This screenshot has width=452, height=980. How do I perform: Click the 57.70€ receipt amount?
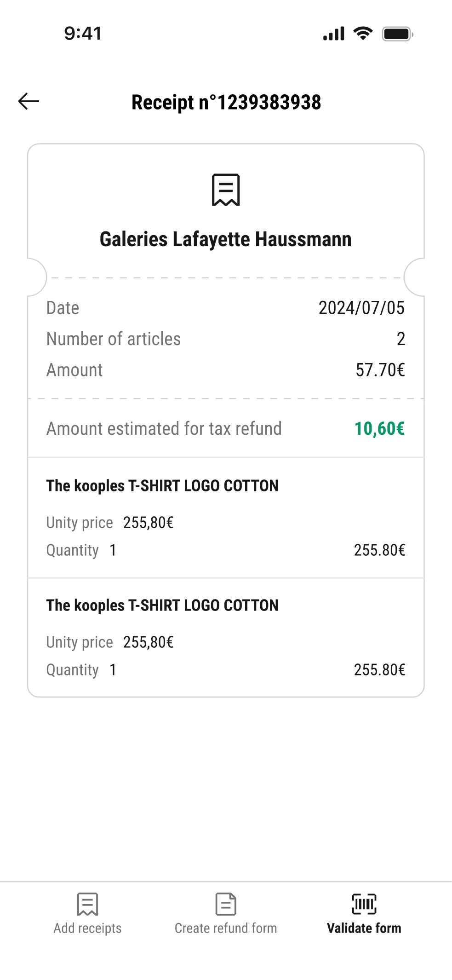[x=380, y=370]
